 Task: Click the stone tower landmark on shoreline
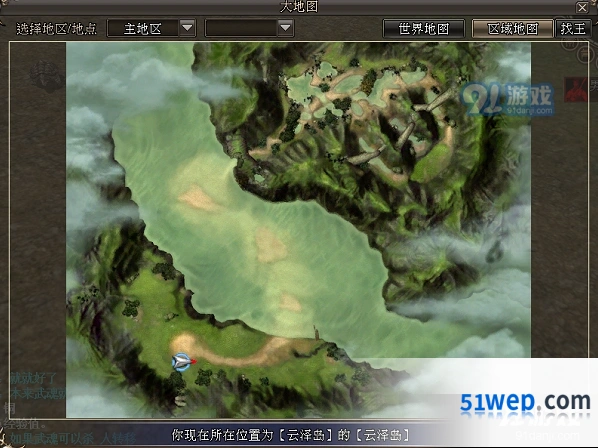[316, 332]
